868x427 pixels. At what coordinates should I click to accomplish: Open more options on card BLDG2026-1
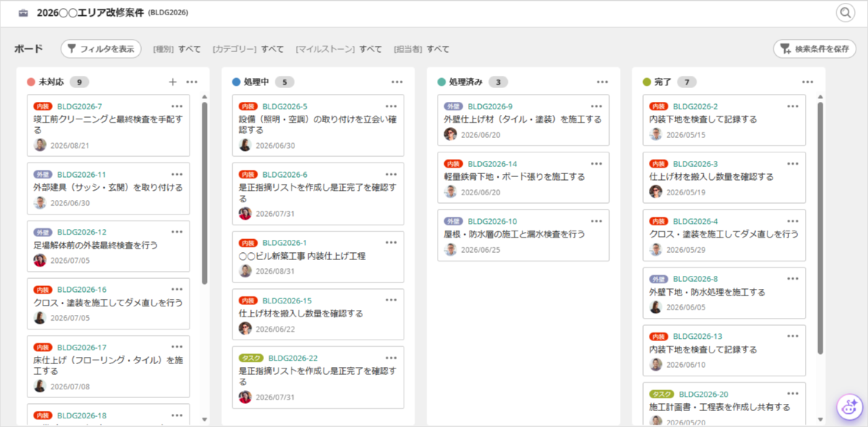point(391,243)
